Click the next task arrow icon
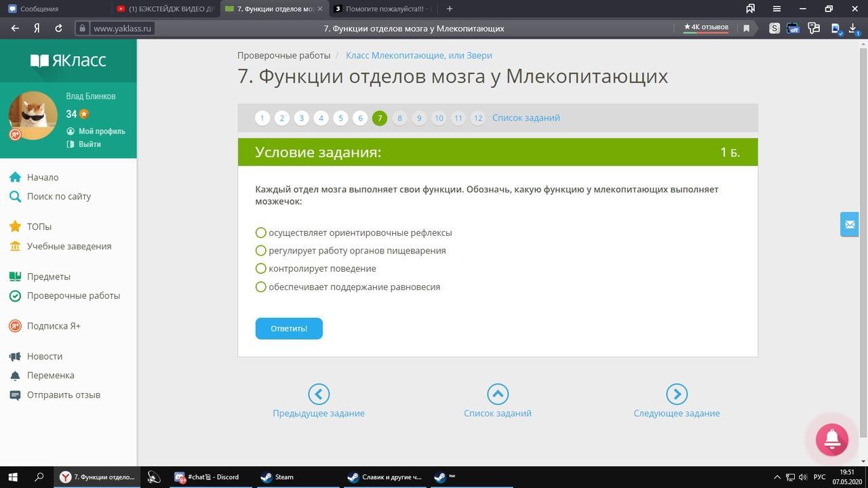 coord(677,394)
